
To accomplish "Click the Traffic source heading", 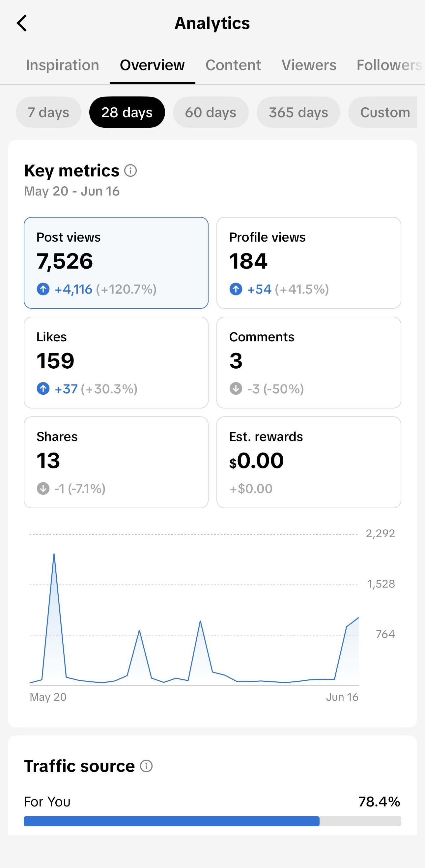I will (x=80, y=766).
